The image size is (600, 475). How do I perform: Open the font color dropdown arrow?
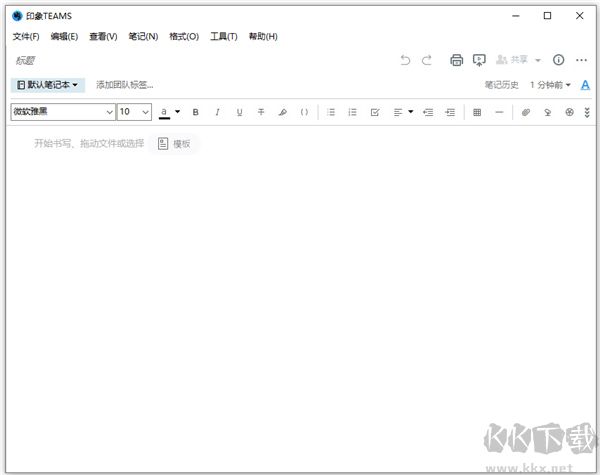178,112
